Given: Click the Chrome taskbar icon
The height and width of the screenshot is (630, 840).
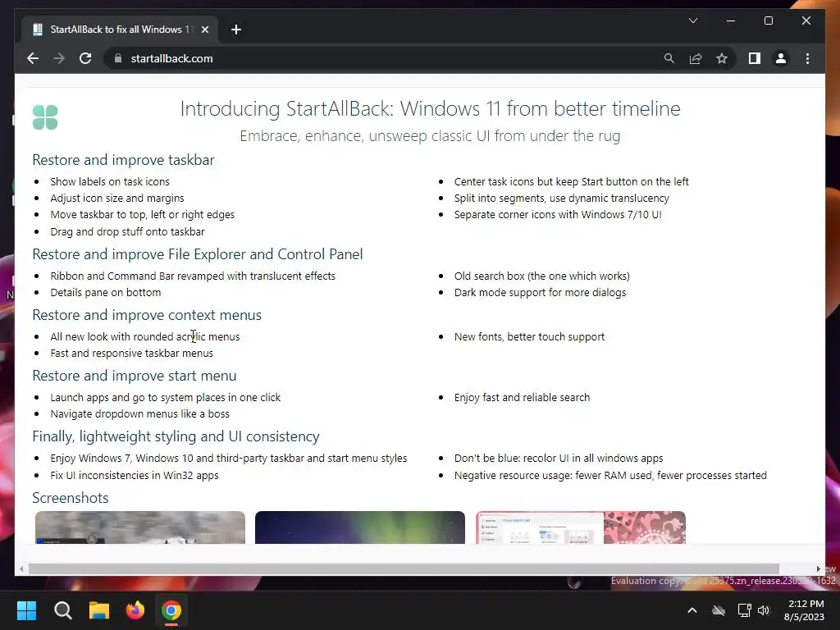Looking at the screenshot, I should pos(171,610).
